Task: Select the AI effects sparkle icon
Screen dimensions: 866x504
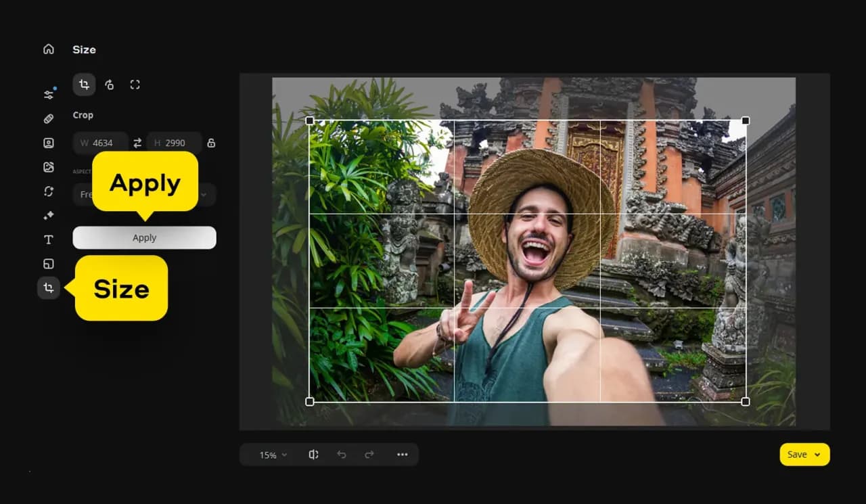Action: click(48, 215)
